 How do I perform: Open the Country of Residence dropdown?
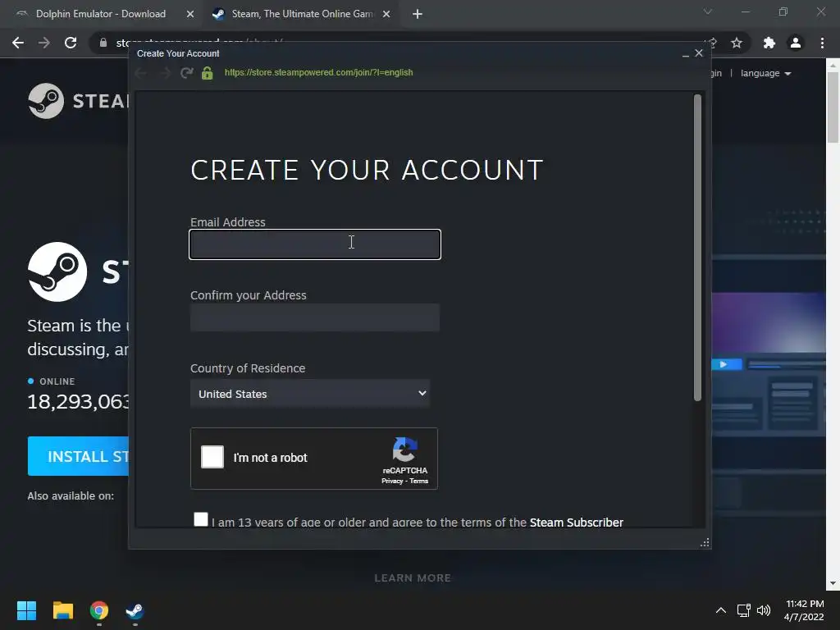[x=310, y=394]
